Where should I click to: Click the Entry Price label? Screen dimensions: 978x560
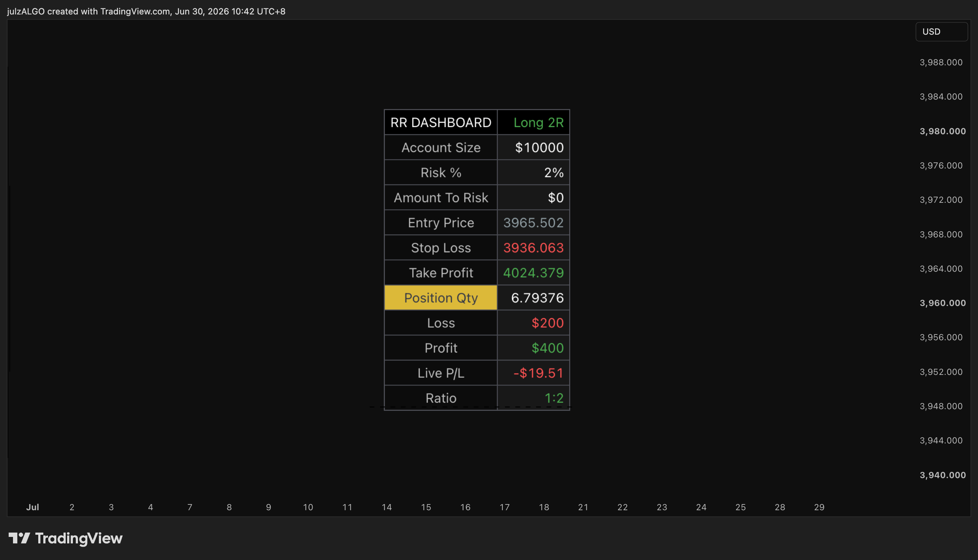click(x=441, y=222)
